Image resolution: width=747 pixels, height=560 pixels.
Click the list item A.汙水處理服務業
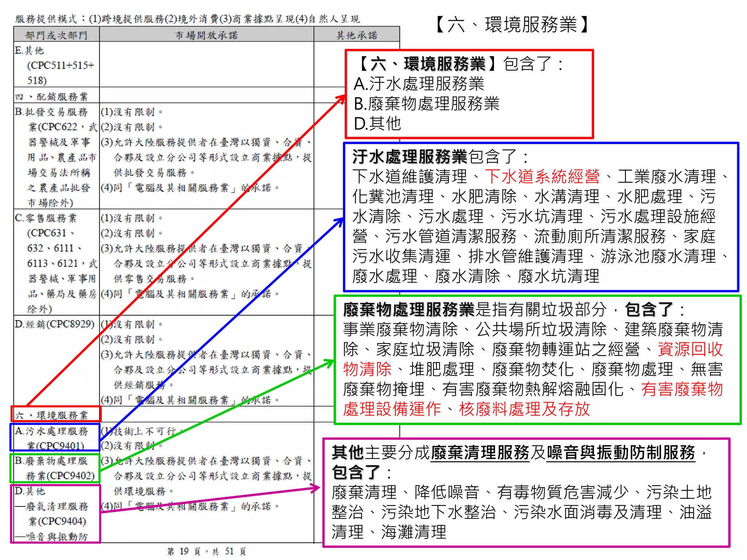pos(419,84)
